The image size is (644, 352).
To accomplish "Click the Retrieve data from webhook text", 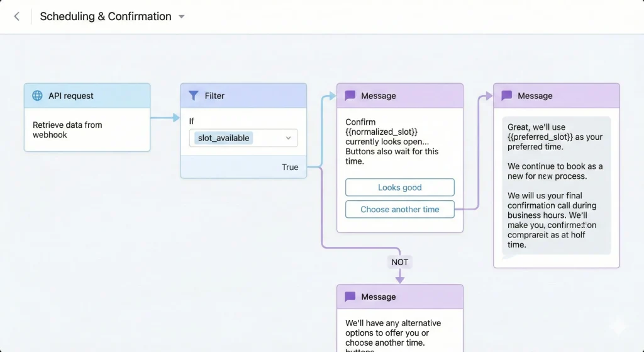I will (67, 130).
